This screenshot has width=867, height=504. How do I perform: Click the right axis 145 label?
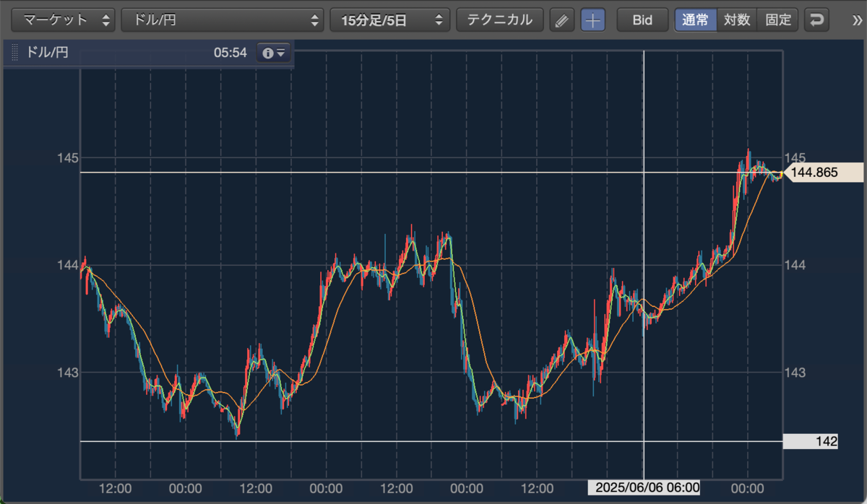[795, 157]
